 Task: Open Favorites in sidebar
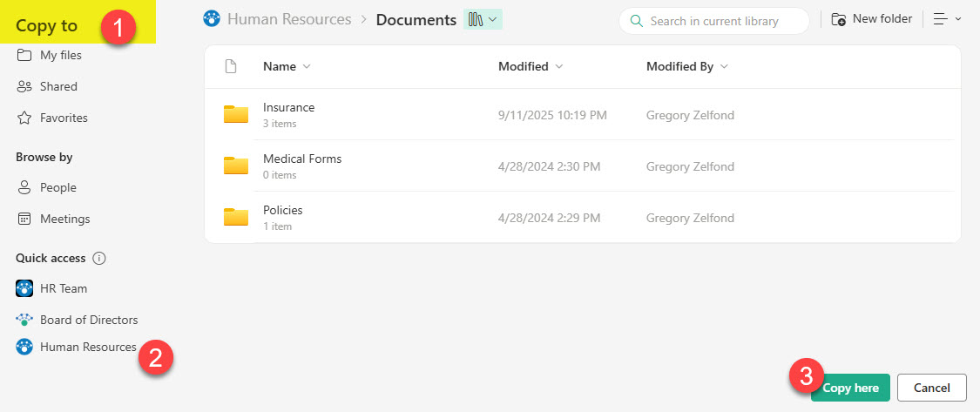click(64, 118)
